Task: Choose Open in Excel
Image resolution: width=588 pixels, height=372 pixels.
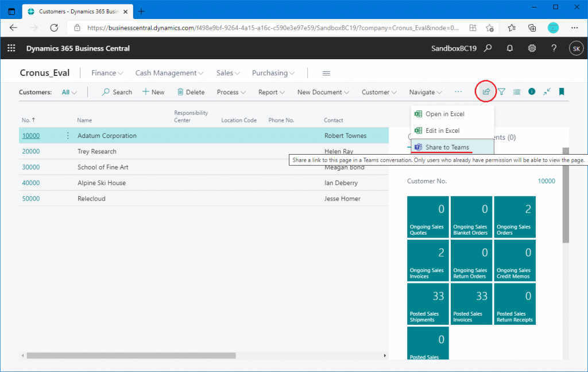Action: click(x=452, y=114)
